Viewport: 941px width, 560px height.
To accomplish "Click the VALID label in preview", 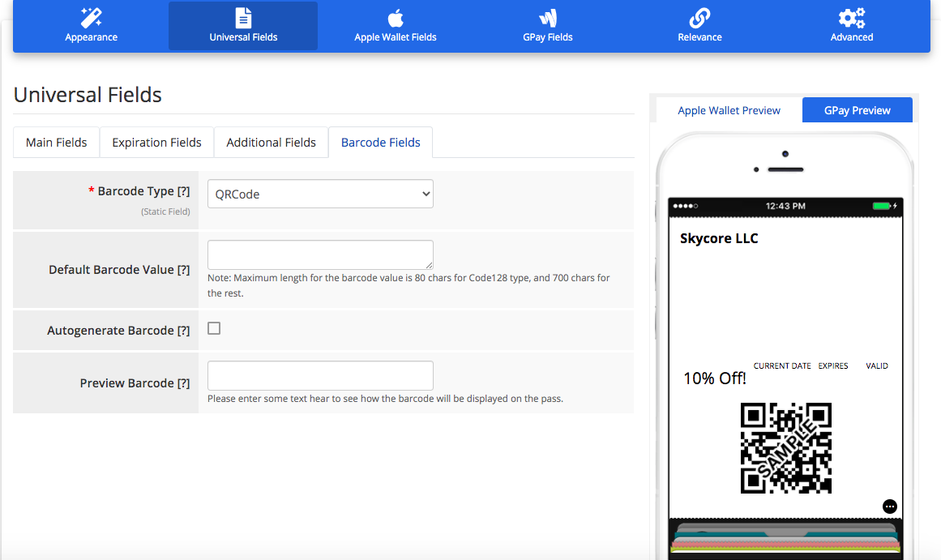I will pyautogui.click(x=877, y=365).
